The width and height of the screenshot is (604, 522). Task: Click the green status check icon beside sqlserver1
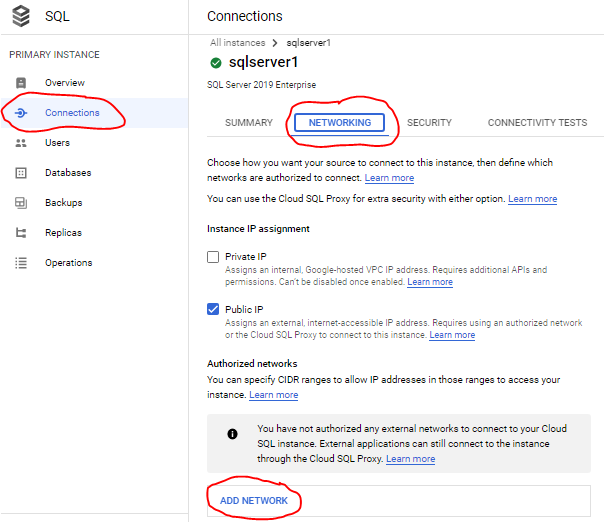pos(216,63)
